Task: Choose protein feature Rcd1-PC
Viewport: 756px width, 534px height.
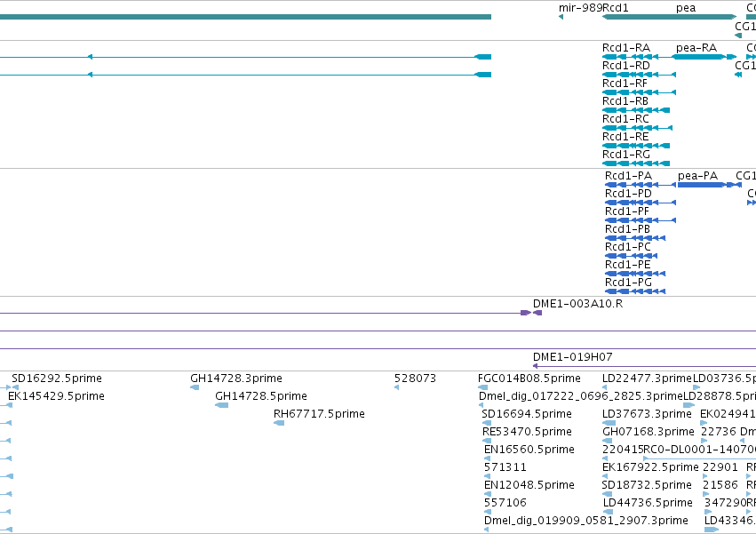Action: point(631,256)
